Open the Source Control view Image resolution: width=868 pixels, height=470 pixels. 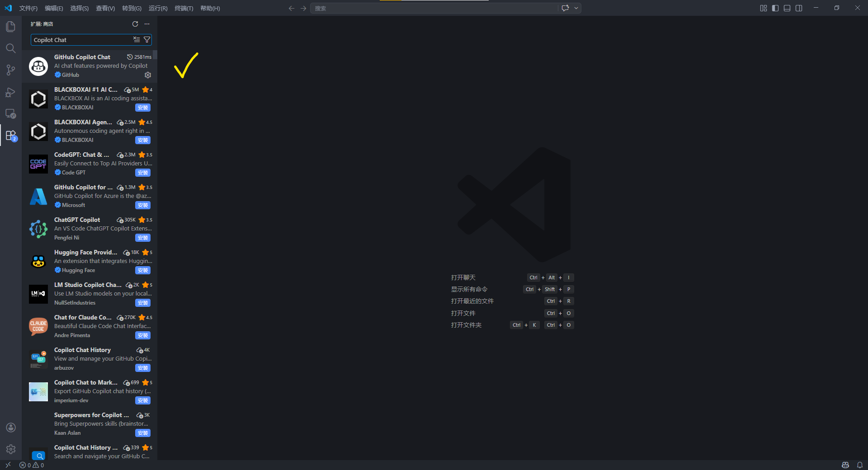pyautogui.click(x=10, y=70)
